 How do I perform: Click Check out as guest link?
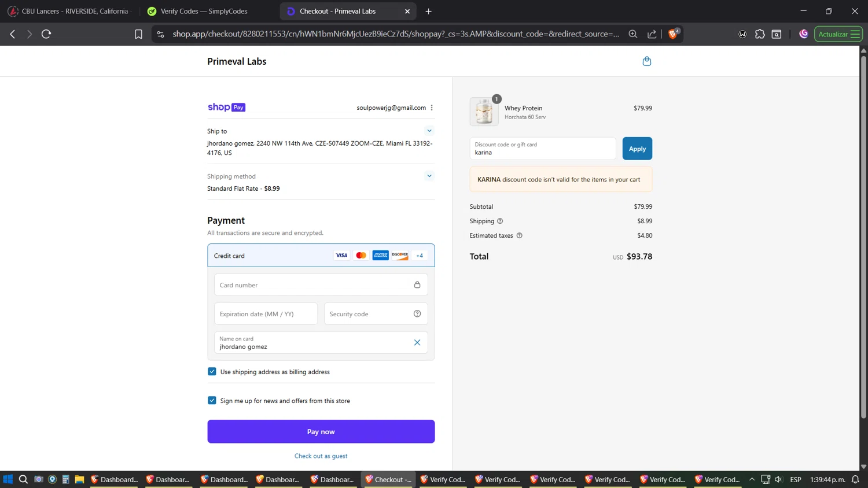[321, 456]
